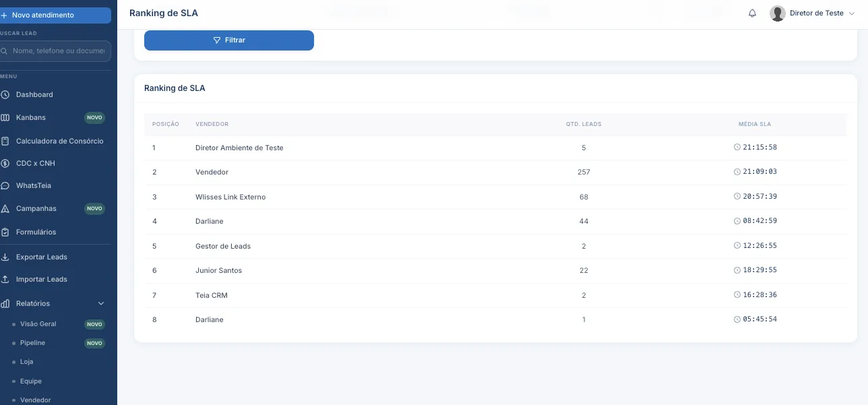Click the search magnifier icon
The image size is (868, 405).
[5, 51]
